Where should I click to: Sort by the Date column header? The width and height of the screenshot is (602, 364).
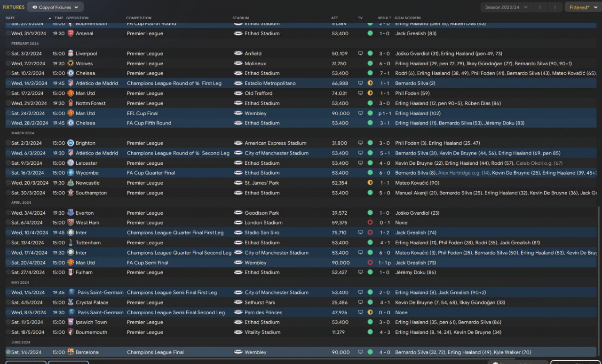(x=10, y=18)
